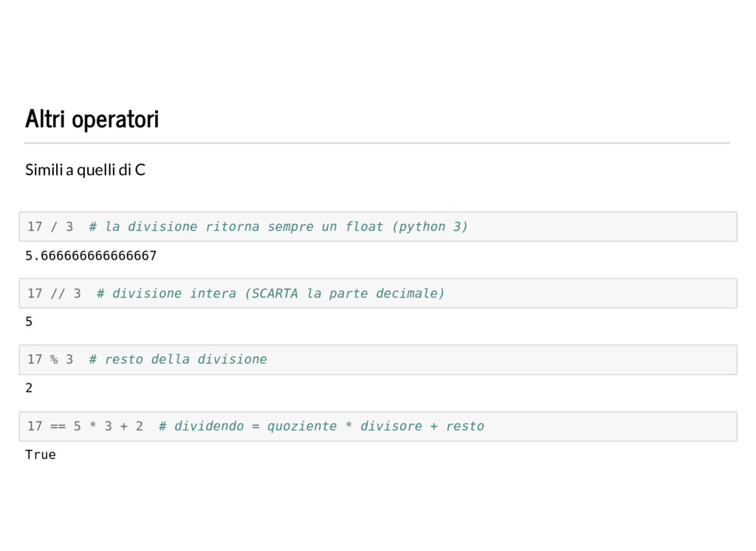Click the word 'SCARTA' in the comment

[275, 294]
